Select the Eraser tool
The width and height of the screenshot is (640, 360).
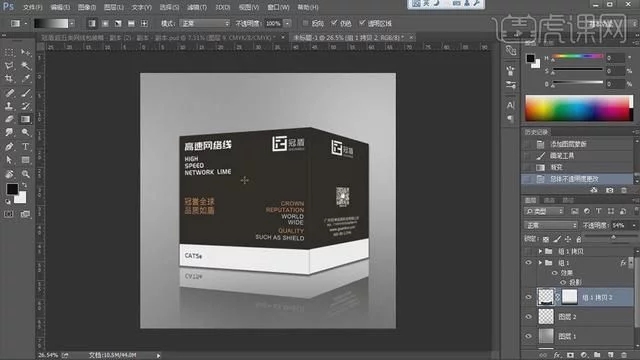pyautogui.click(x=9, y=119)
